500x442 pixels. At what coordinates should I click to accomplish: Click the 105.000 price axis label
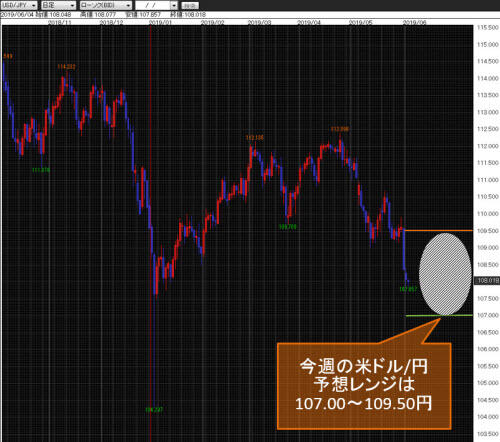click(488, 383)
